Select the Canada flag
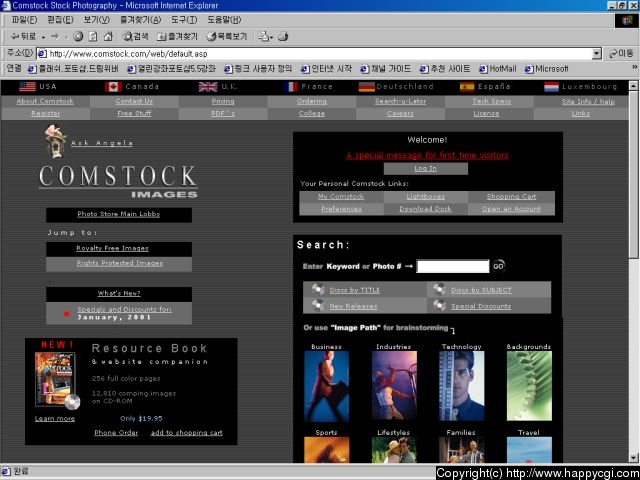Image resolution: width=640 pixels, height=480 pixels. click(x=113, y=87)
